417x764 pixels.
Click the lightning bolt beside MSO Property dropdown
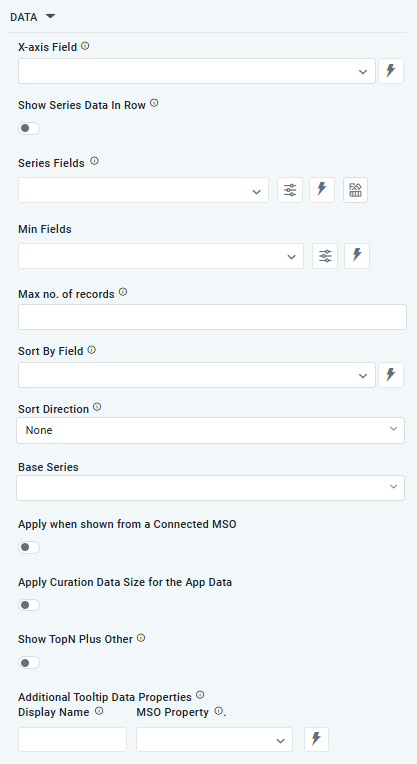click(316, 740)
